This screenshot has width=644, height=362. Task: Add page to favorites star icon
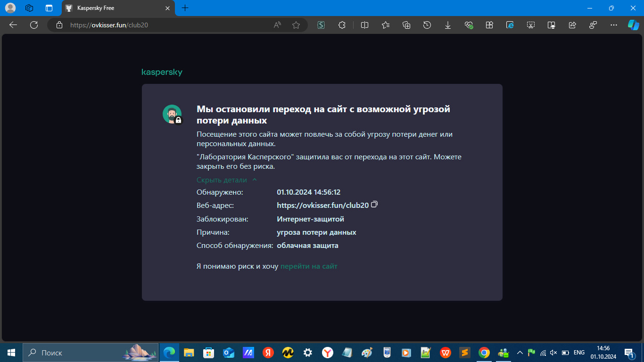click(x=296, y=25)
